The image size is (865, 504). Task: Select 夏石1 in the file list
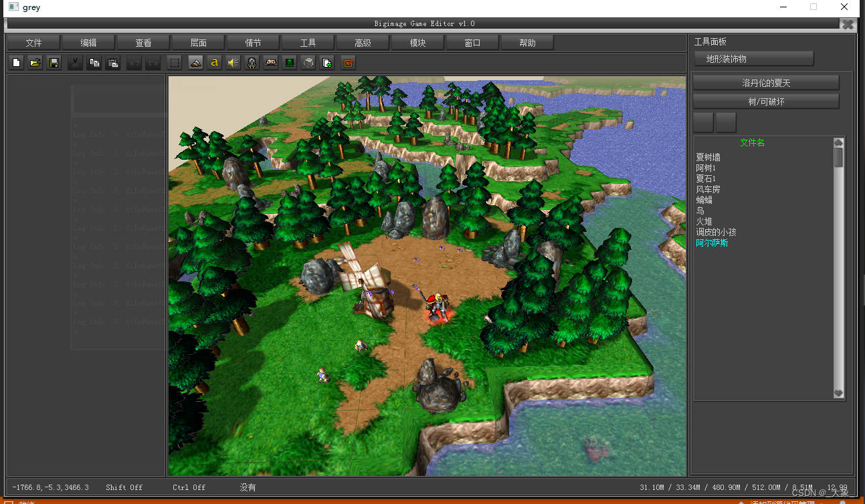point(706,178)
